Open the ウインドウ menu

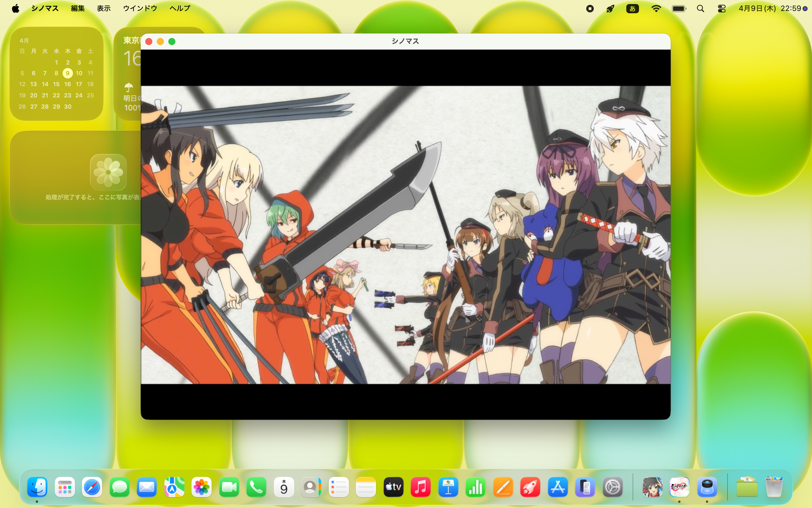140,8
